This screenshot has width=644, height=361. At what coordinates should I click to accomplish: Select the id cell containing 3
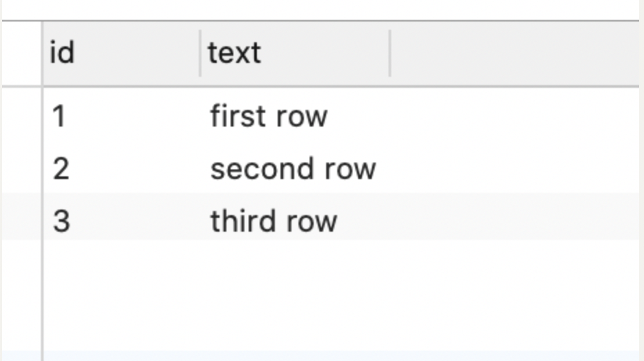[122, 221]
